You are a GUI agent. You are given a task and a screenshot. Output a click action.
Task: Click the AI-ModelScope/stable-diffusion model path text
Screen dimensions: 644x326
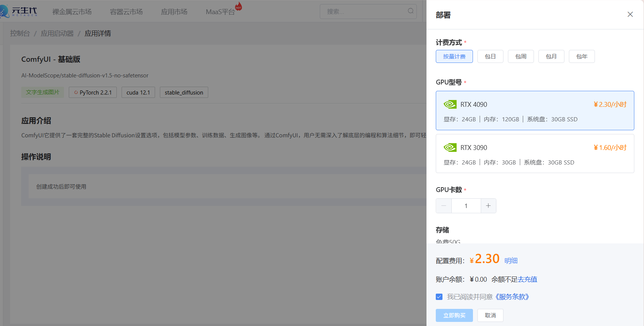[x=85, y=76]
